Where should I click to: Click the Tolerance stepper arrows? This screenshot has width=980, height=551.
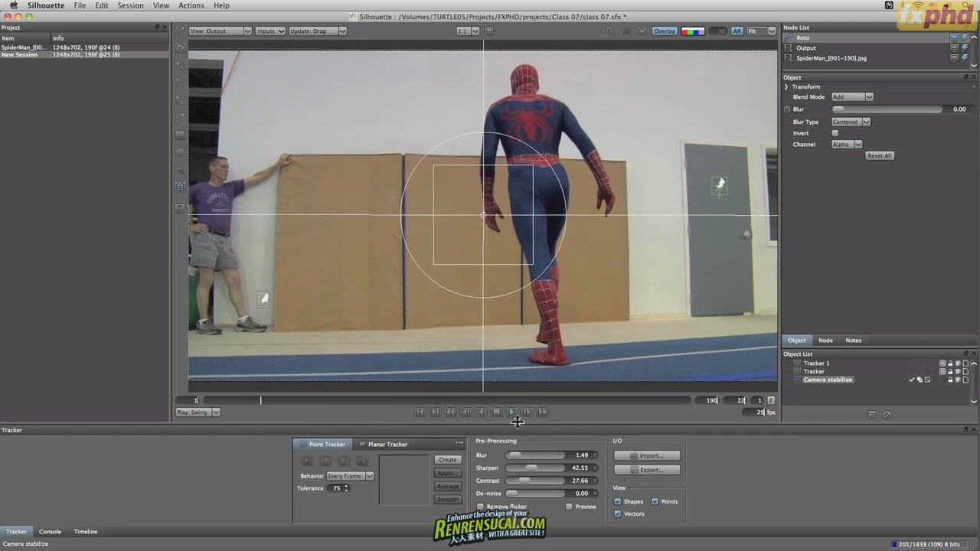346,488
